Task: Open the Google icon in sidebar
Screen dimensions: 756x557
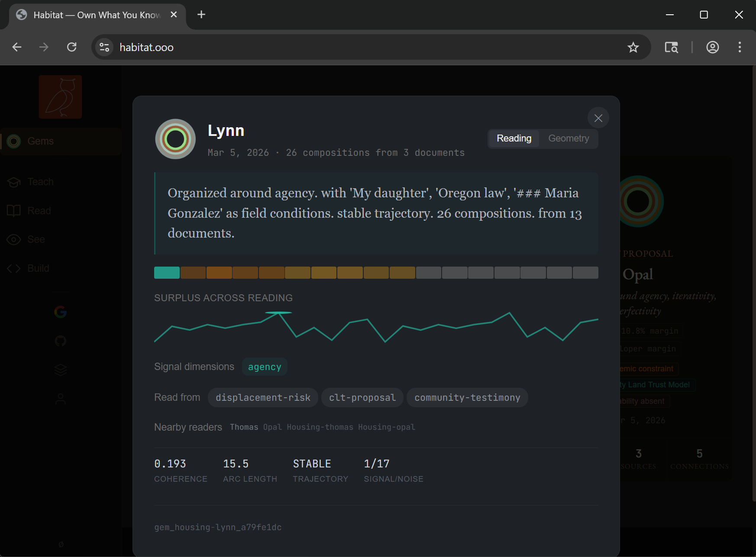Action: click(61, 312)
